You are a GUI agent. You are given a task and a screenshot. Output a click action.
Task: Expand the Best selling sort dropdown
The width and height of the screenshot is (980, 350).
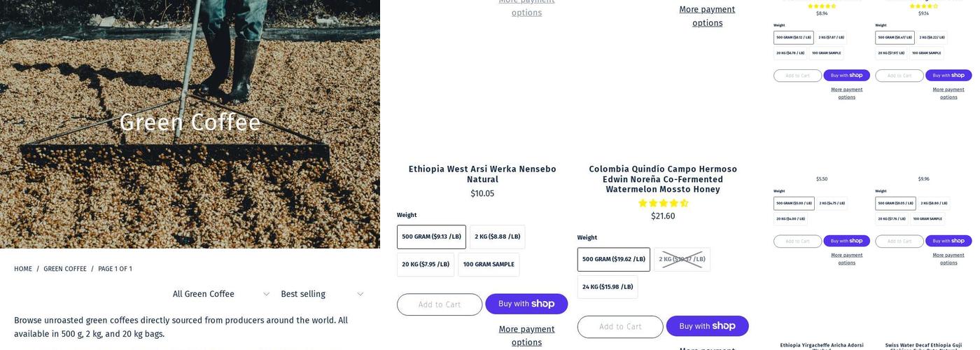click(x=321, y=294)
